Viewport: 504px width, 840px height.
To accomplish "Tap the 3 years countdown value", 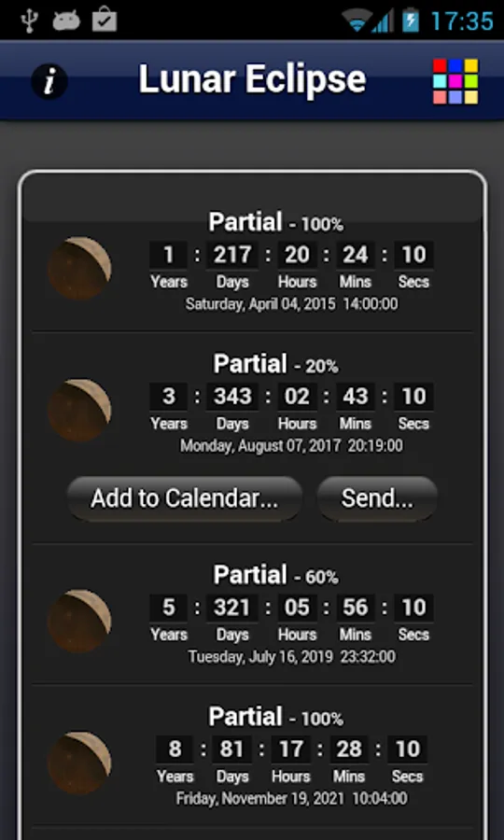I will tap(168, 397).
